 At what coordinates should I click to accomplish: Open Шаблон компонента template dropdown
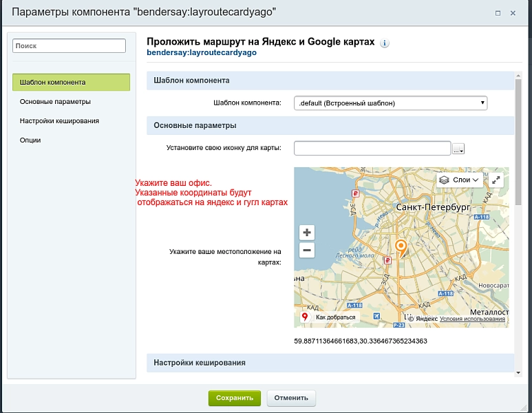tap(390, 103)
